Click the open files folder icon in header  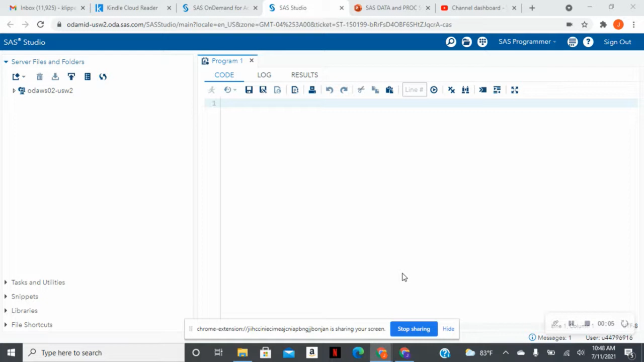tap(467, 42)
